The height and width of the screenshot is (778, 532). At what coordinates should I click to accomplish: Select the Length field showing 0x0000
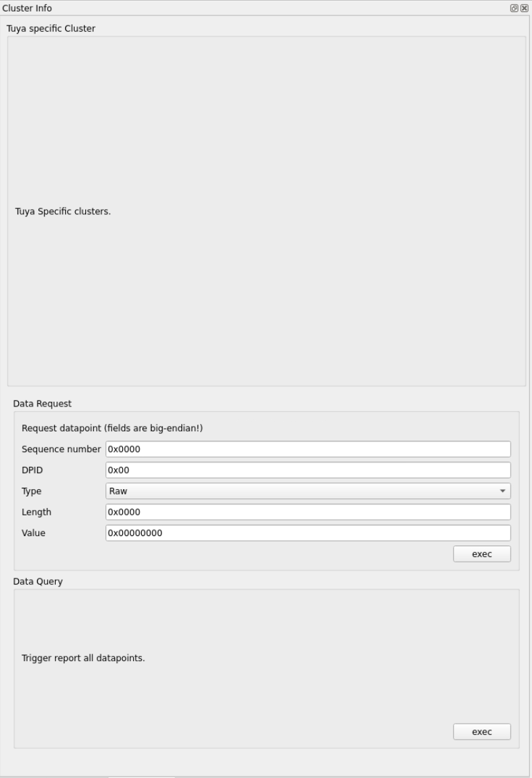[x=307, y=512]
